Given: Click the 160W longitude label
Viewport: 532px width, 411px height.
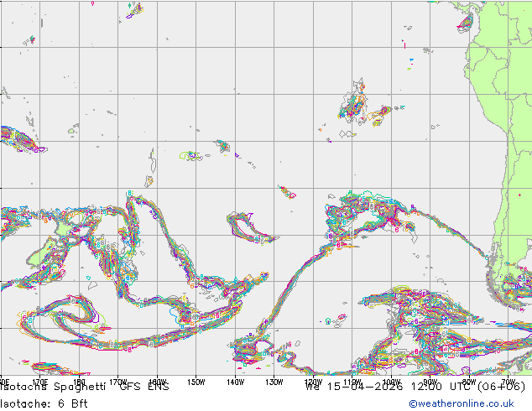Looking at the screenshot, I should click(x=158, y=382).
